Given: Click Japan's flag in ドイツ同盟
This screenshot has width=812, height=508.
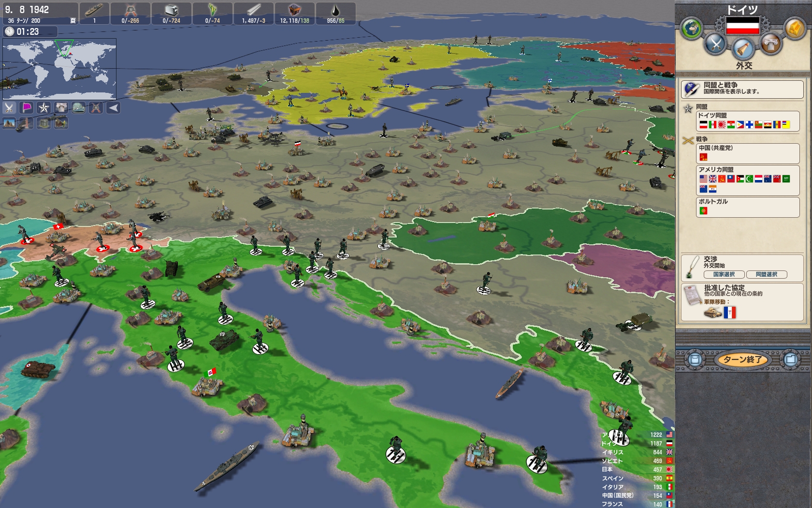Looking at the screenshot, I should click(x=722, y=125).
